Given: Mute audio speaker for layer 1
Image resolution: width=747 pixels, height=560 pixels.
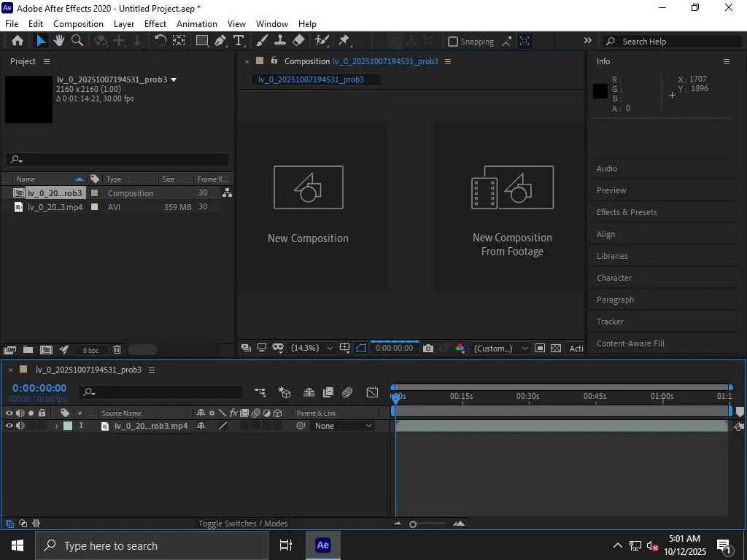Looking at the screenshot, I should pos(20,426).
